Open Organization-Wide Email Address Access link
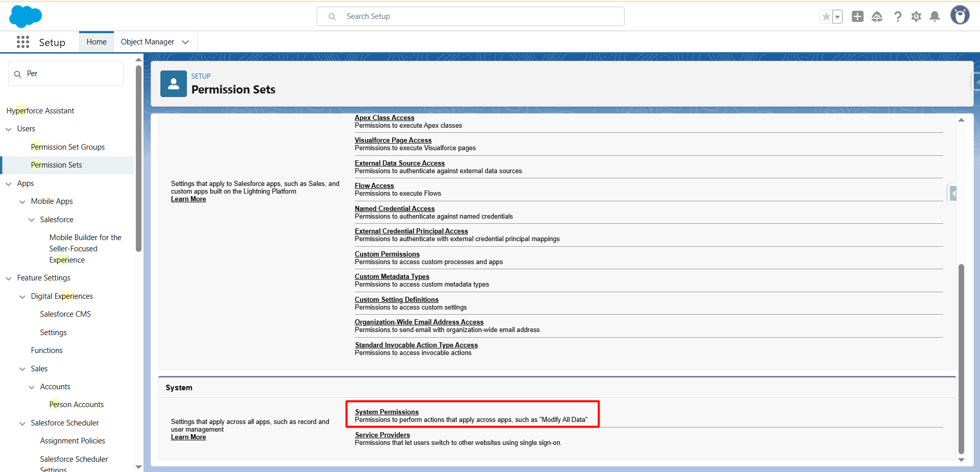This screenshot has height=472, width=980. coord(419,322)
